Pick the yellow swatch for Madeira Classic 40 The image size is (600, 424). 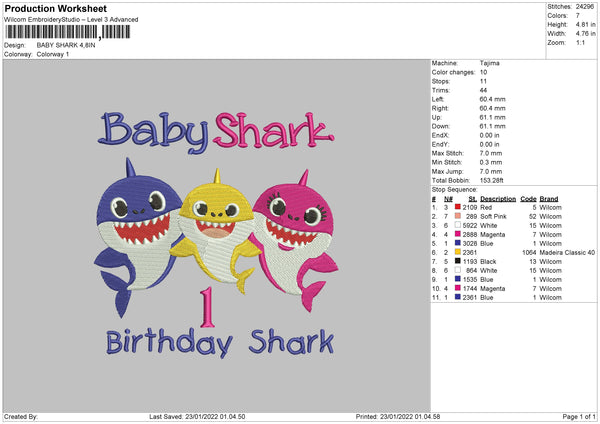click(458, 252)
